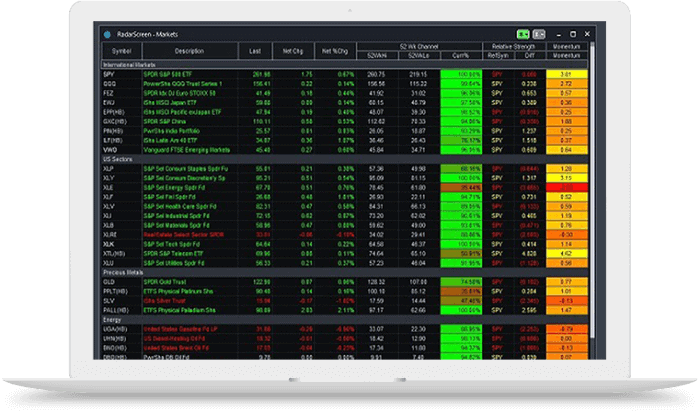The height and width of the screenshot is (413, 700).
Task: Select the PALL(HB) symbol cell
Action: click(121, 310)
